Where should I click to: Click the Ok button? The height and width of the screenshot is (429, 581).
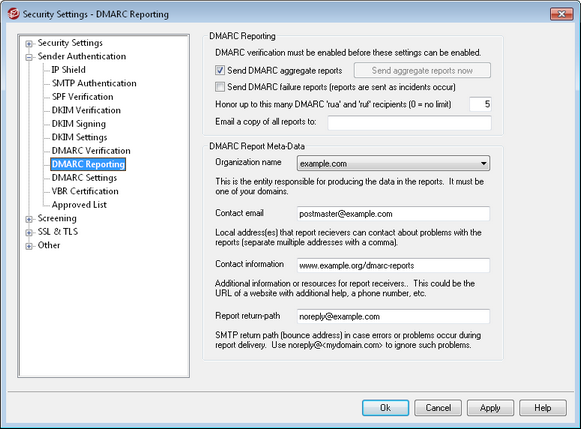pos(385,408)
